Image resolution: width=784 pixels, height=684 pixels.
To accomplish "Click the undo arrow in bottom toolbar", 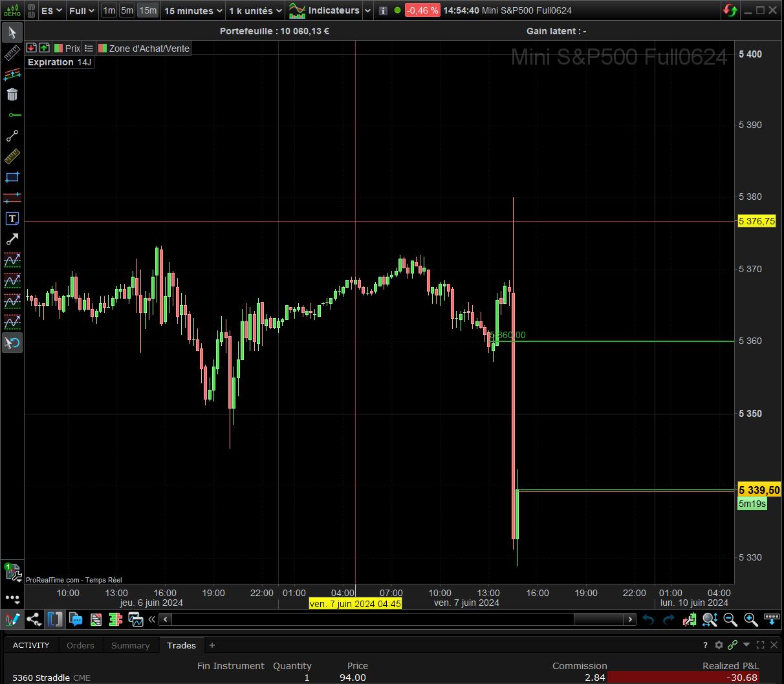I will coord(648,619).
